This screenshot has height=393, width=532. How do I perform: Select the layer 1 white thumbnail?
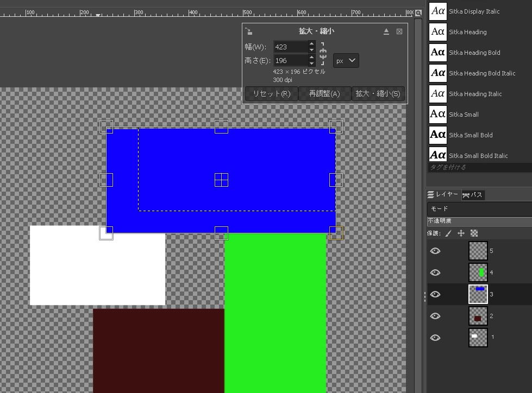[x=478, y=338]
